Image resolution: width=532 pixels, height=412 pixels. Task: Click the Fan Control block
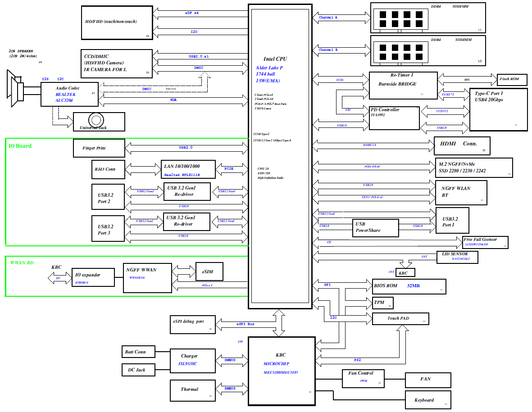tap(364, 378)
